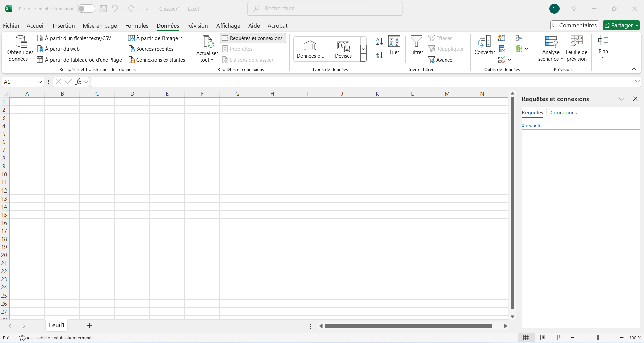Switch to the Accueil tab
Viewport: 644px width, 343px height.
[x=36, y=26]
